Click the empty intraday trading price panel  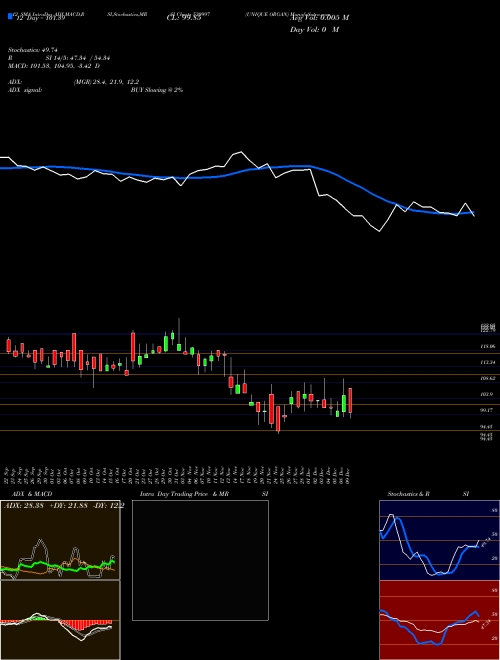(200, 560)
